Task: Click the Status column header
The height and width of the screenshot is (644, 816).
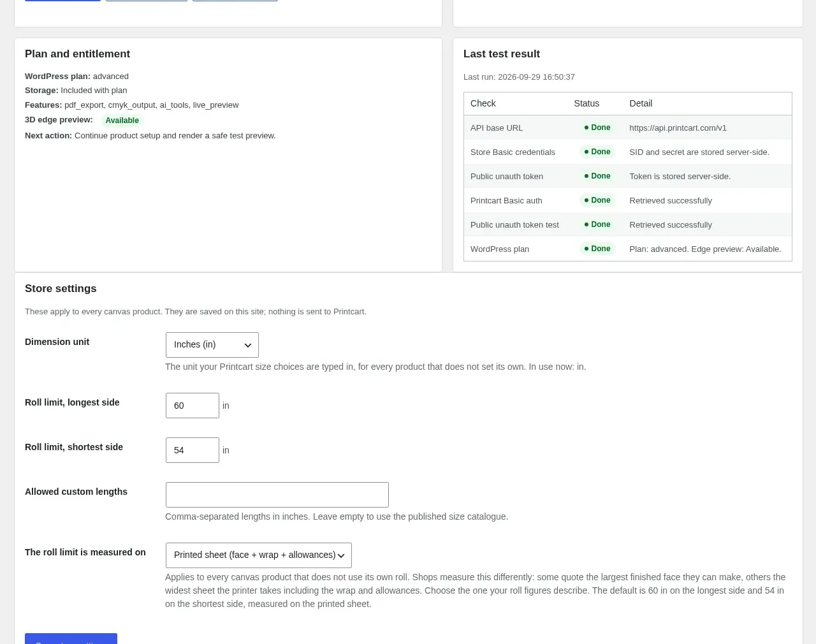Action: pyautogui.click(x=586, y=103)
